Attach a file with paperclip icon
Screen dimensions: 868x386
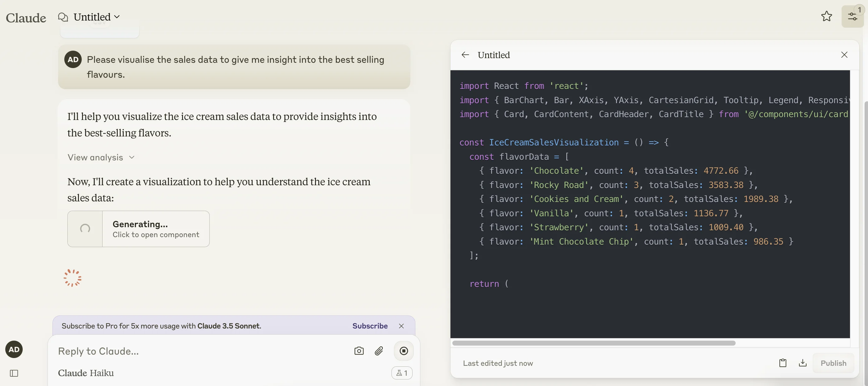379,351
